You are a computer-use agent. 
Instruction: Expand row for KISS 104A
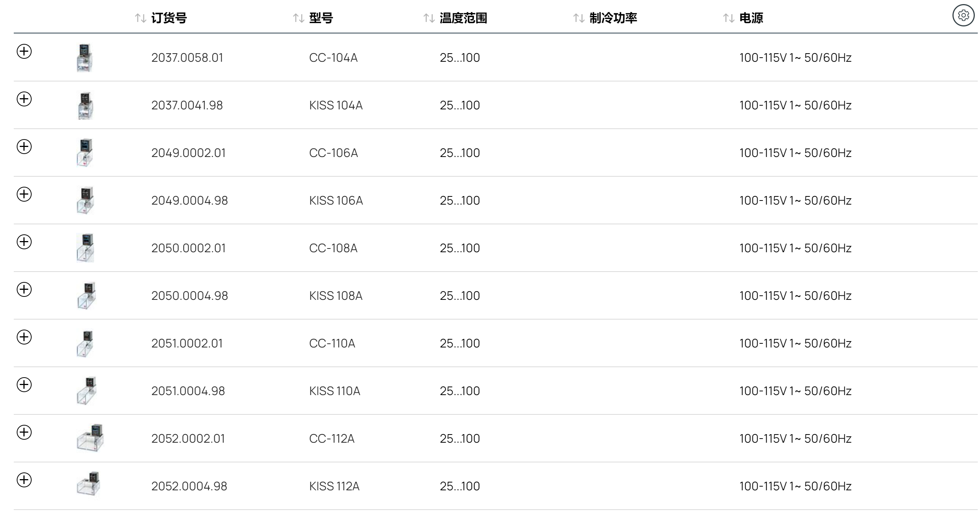[24, 99]
